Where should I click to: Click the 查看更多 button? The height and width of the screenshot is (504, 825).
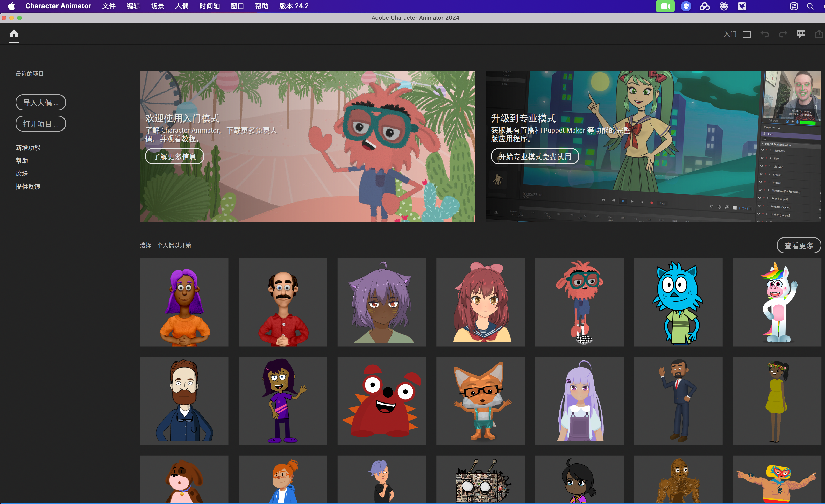pos(799,245)
